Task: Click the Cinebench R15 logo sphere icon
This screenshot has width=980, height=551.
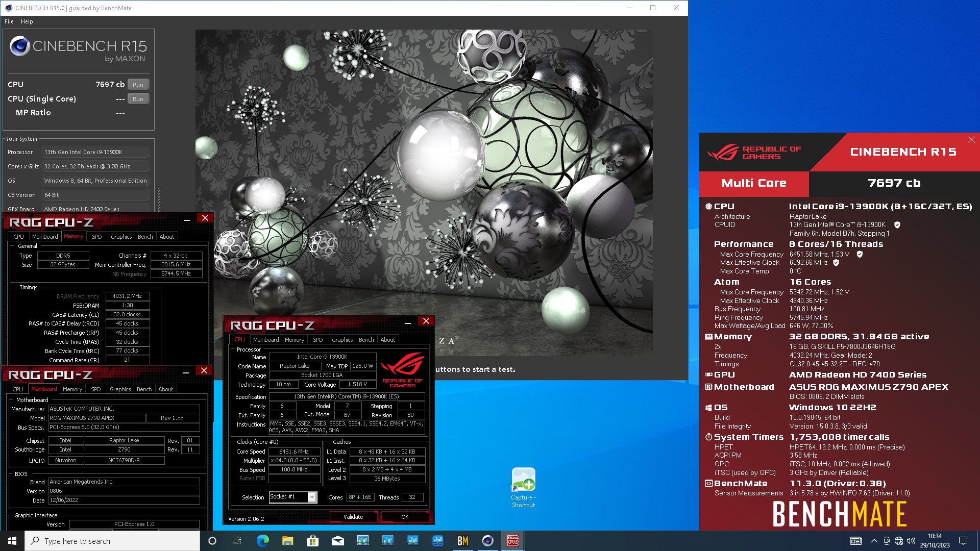Action: click(x=20, y=46)
